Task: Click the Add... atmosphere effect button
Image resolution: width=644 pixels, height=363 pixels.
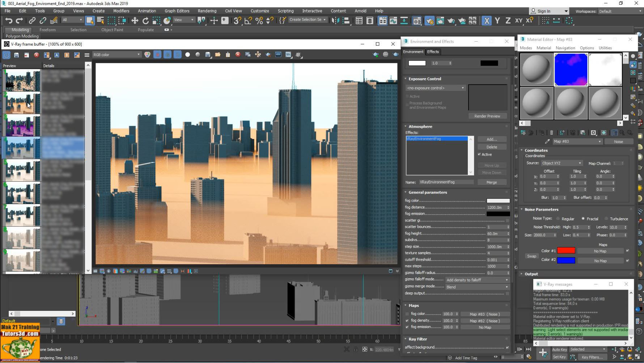Action: point(492,139)
